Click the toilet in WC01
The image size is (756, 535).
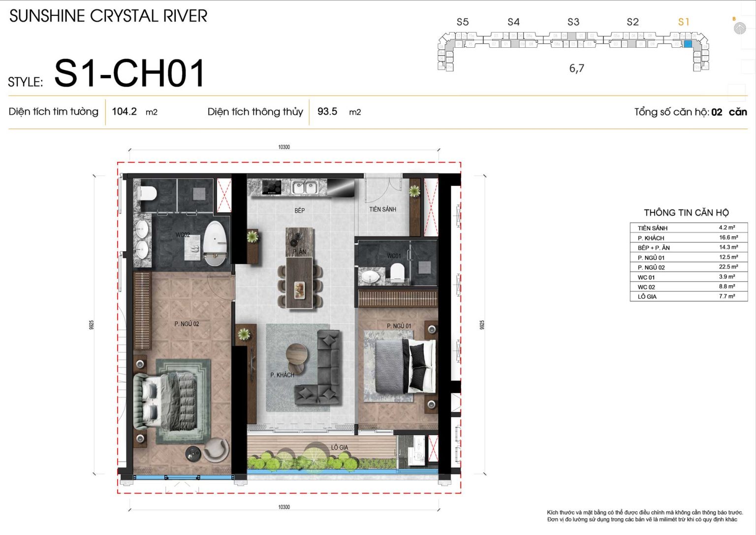397,273
